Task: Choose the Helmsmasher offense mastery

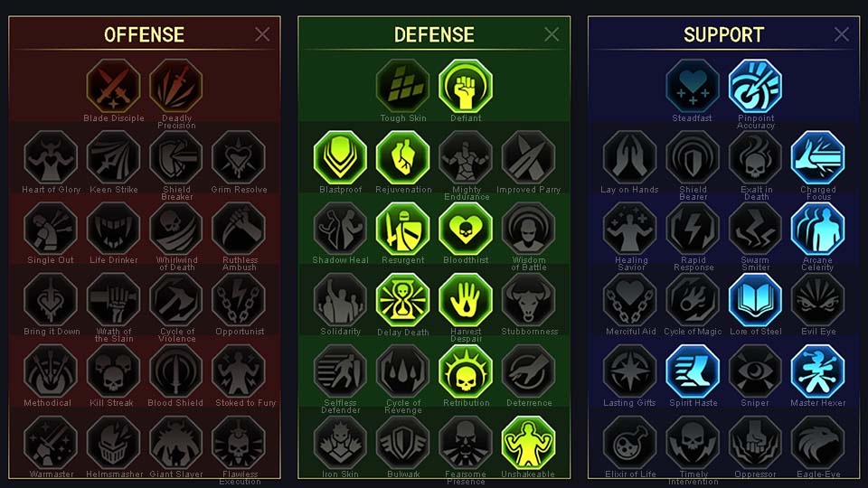Action: (114, 443)
